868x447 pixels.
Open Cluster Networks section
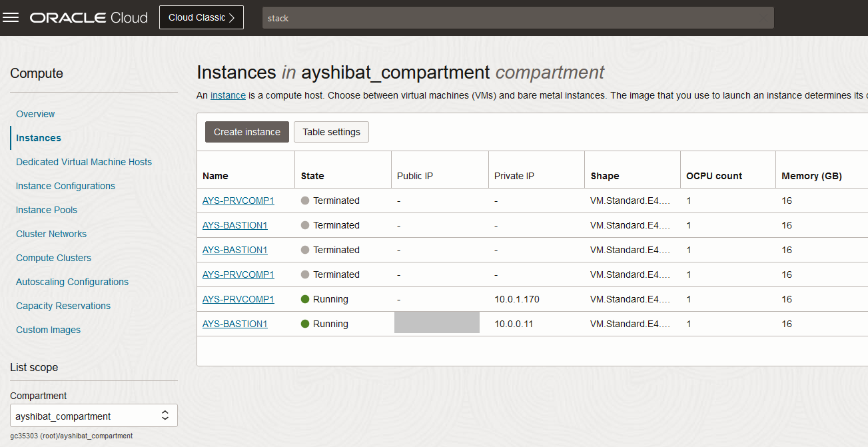(51, 234)
